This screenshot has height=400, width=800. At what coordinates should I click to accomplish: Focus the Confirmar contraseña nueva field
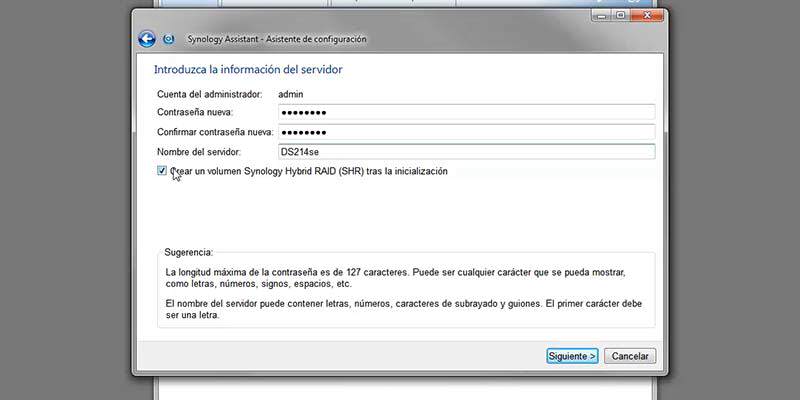466,132
